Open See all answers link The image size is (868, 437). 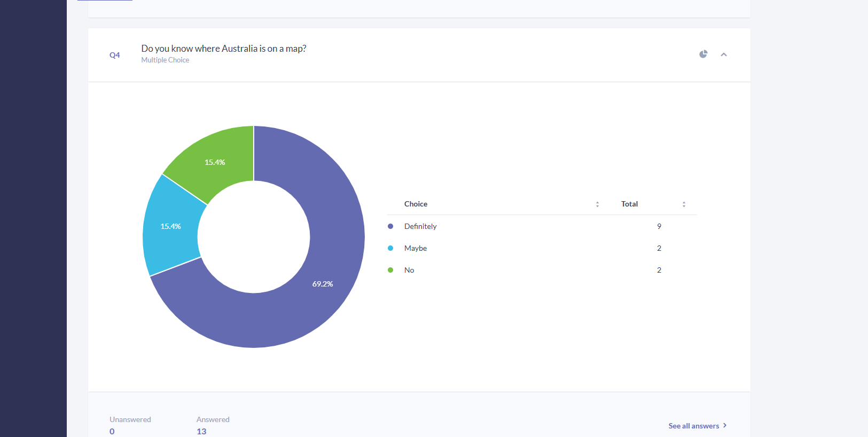point(693,426)
